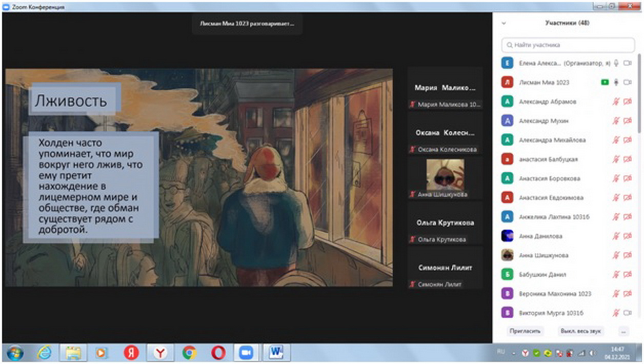Click the muted mic icon for Виктория Мурга 10316

point(616,313)
